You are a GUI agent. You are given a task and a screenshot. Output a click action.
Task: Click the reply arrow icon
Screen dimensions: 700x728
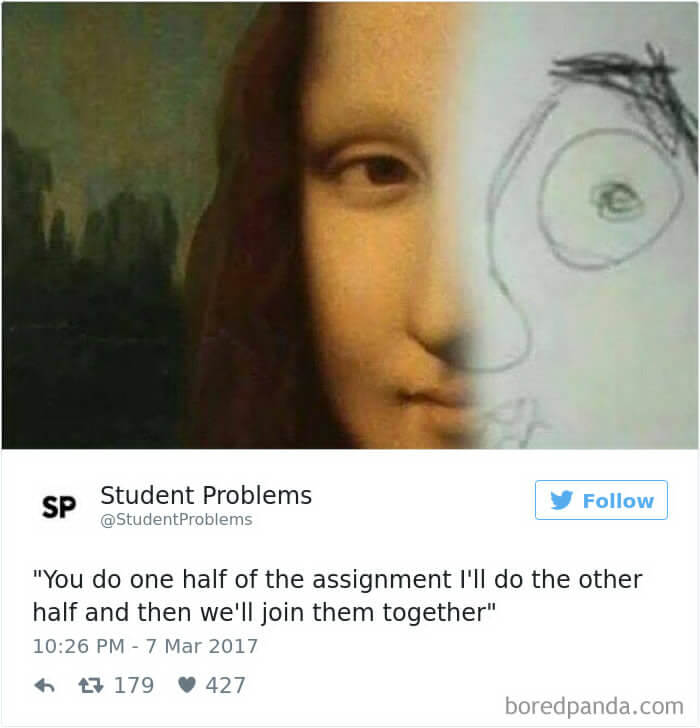[x=45, y=685]
